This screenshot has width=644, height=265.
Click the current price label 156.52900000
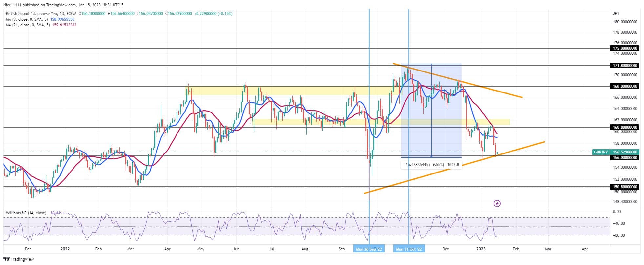click(625, 152)
